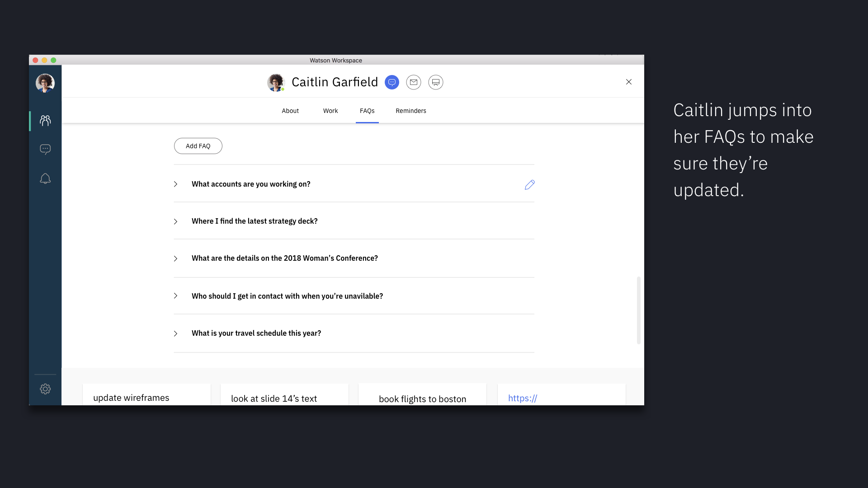Click the user avatar in sidebar
The width and height of the screenshot is (868, 488).
pos(45,83)
